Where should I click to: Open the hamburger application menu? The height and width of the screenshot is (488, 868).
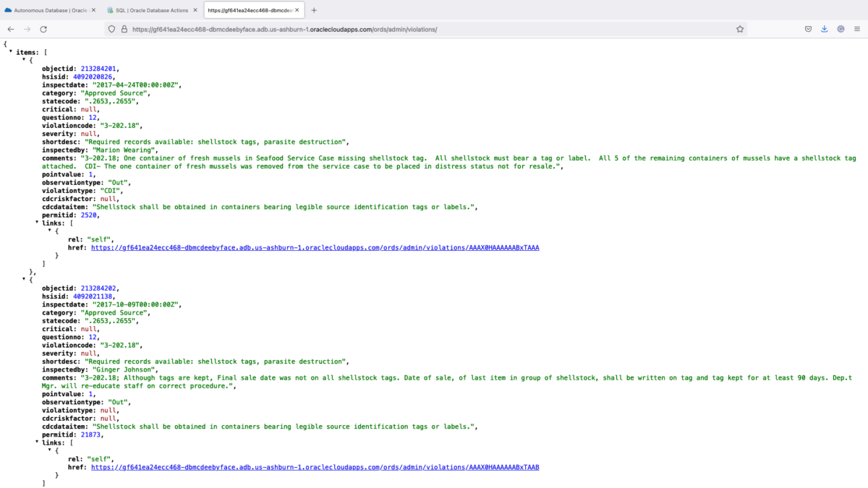(858, 29)
